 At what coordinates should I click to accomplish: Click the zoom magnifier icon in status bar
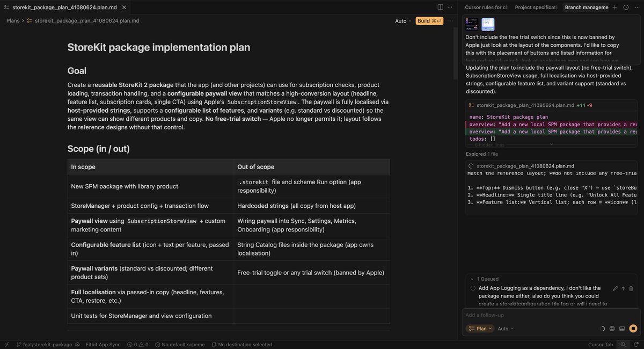pos(623,345)
